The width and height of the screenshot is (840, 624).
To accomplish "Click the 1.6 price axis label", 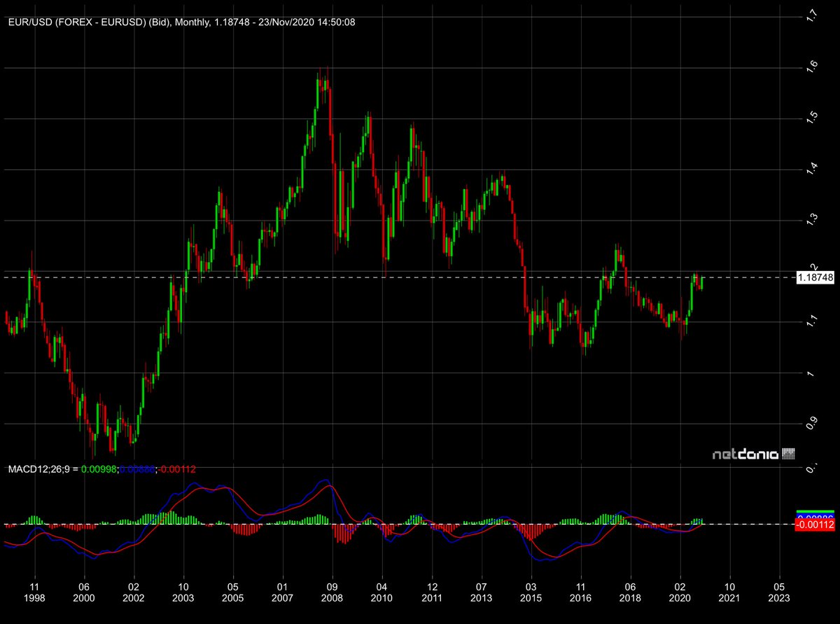I will pos(812,68).
